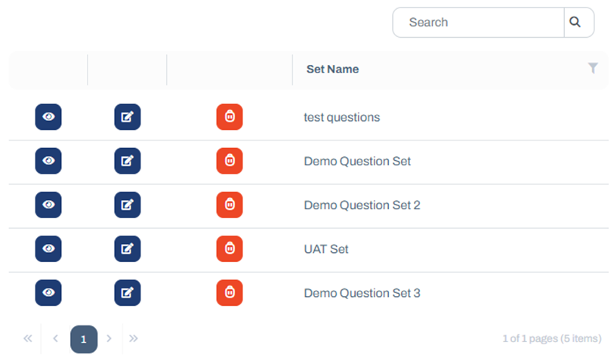Edit the test questions set
This screenshot has width=614, height=364.
point(128,116)
